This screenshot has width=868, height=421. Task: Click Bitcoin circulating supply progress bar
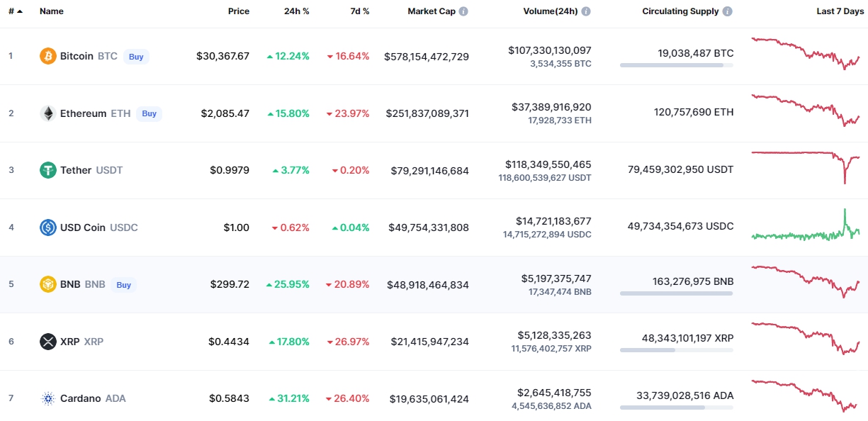tap(677, 65)
